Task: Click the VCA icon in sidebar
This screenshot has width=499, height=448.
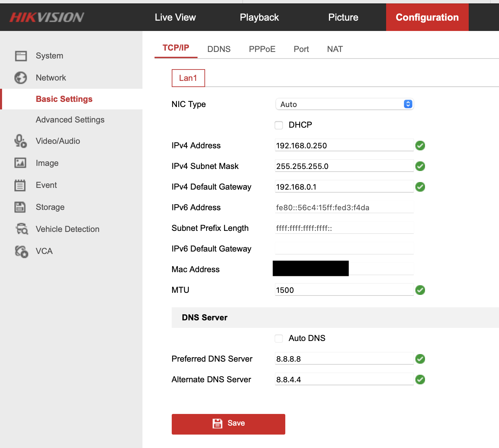Action: [21, 251]
